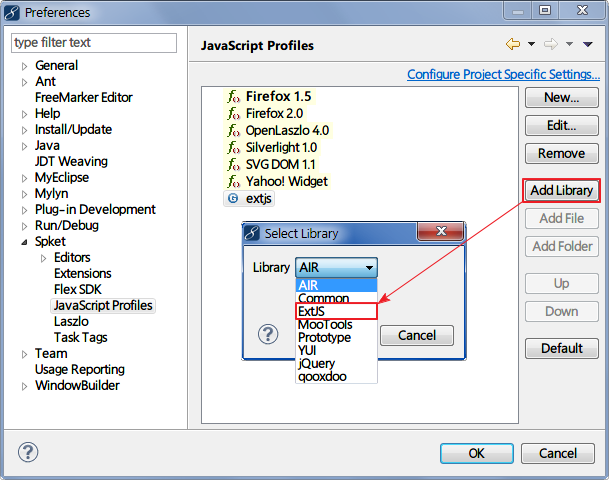
Task: Expand the Plug-in Development tree node
Action: coord(24,210)
